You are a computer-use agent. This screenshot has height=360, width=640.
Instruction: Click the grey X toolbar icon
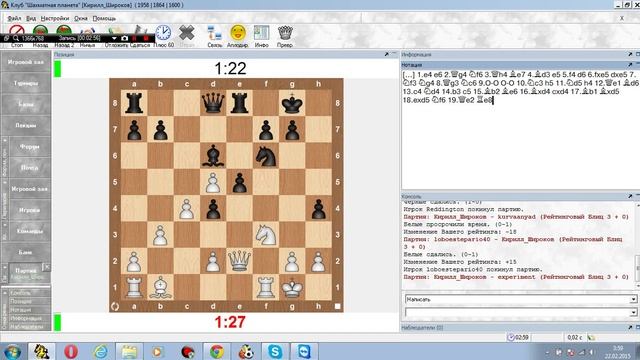[187, 33]
